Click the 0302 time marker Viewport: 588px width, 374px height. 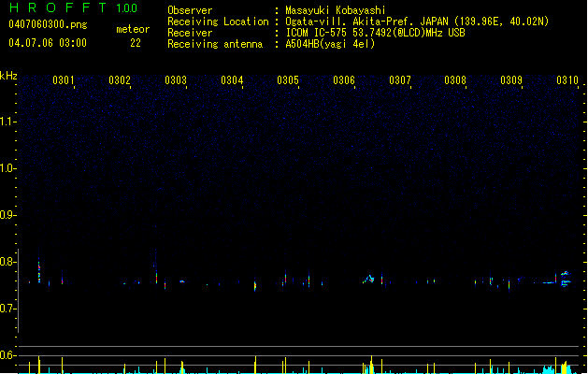[120, 80]
